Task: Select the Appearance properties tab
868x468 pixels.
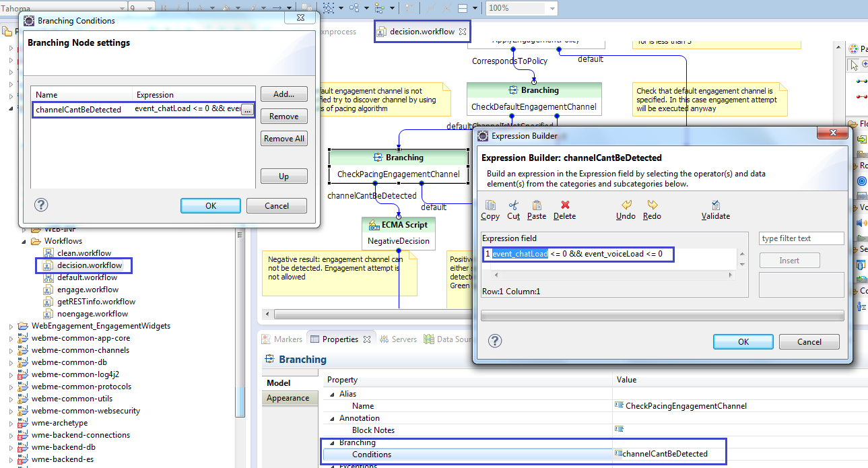Action: (288, 398)
